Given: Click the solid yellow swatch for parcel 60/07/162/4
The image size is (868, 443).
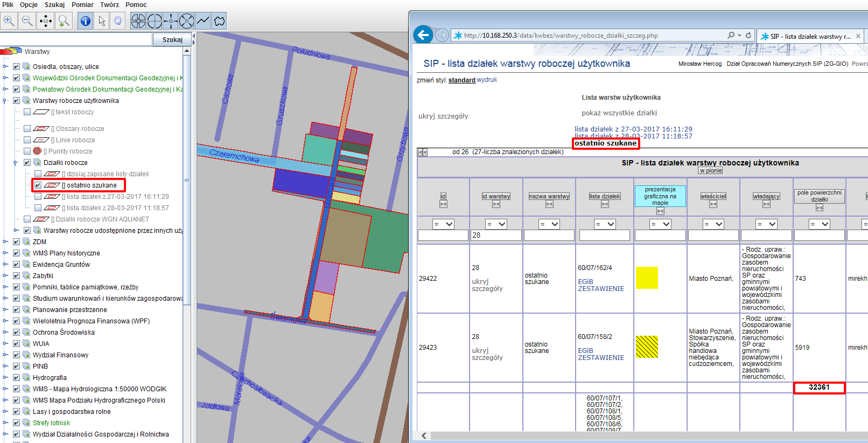Looking at the screenshot, I should pyautogui.click(x=647, y=278).
